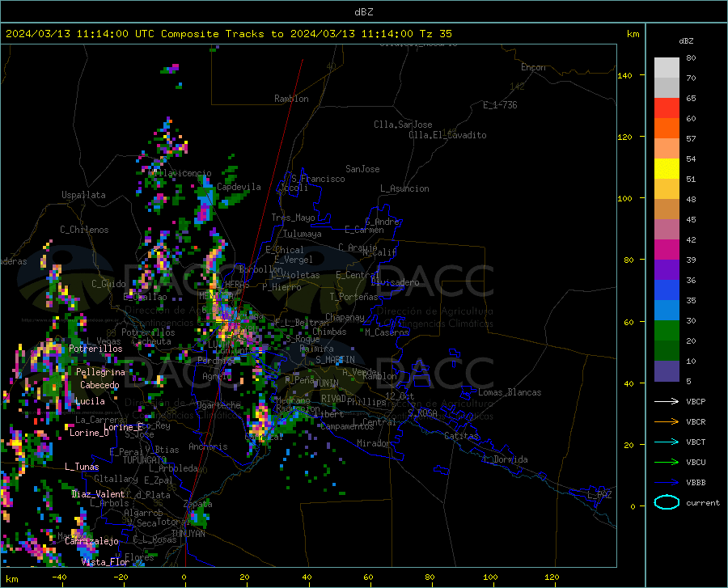Screen dimensions: 728x588
Task: Click the 'VBCT' legend label
Action: point(696,442)
